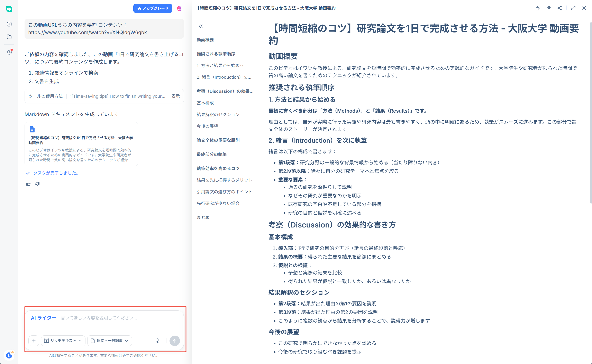The height and width of the screenshot is (364, 592).
Task: Open the folder/files panel in sidebar
Action: pyautogui.click(x=9, y=37)
